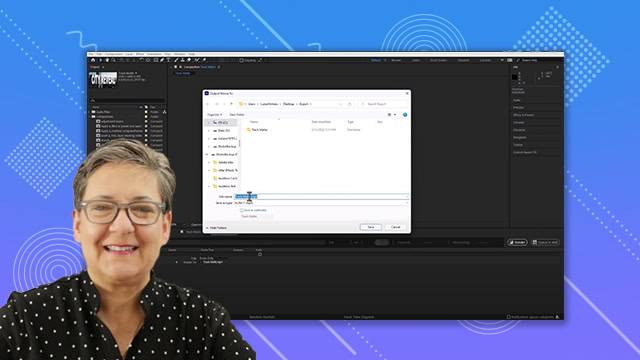
Task: Open the Track Matte folder in file list
Action: [257, 130]
